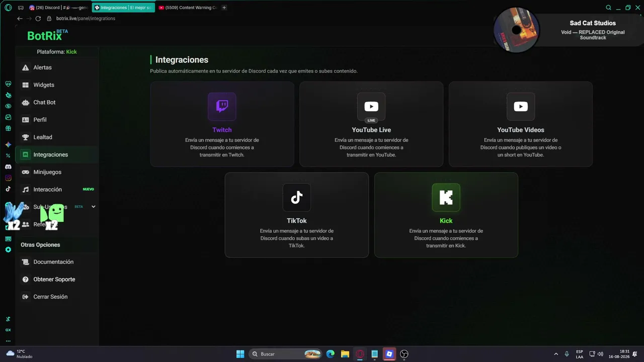Open the Windows Start menu
Image resolution: width=644 pixels, height=362 pixels.
pos(240,354)
